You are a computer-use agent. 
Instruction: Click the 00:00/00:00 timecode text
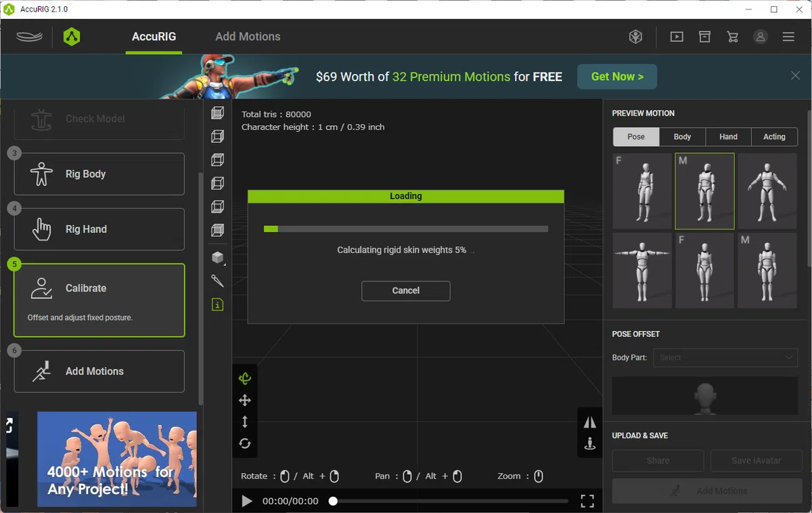tap(290, 501)
